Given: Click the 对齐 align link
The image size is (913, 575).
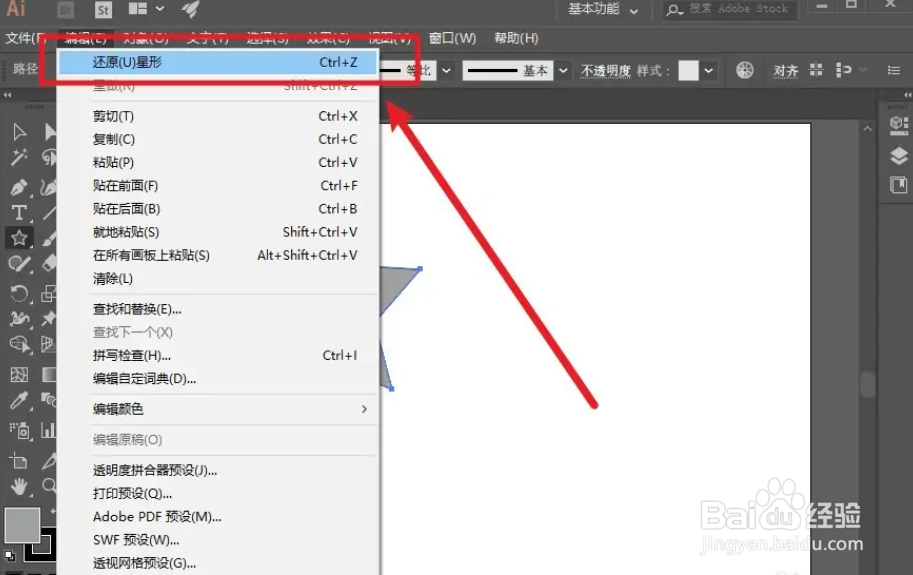Looking at the screenshot, I should 785,71.
